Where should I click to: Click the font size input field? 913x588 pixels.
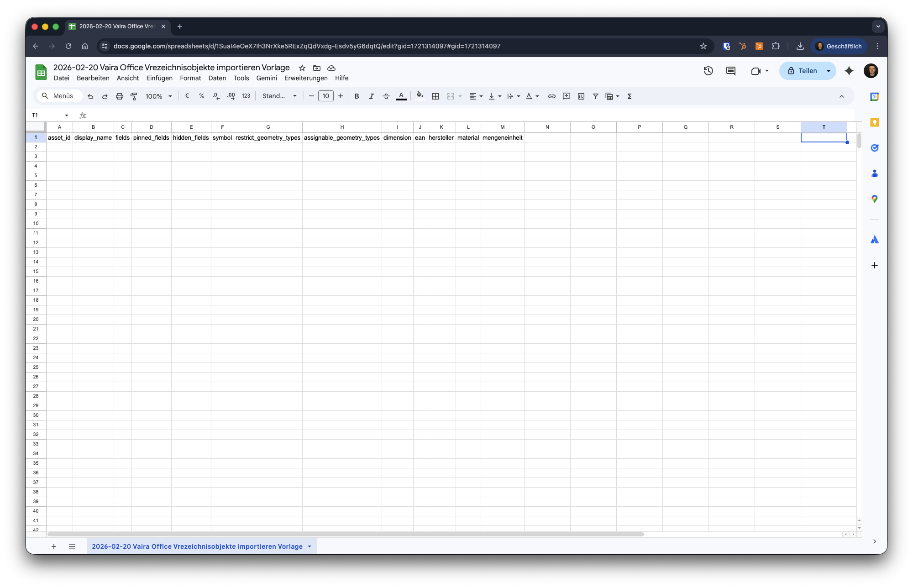point(325,96)
